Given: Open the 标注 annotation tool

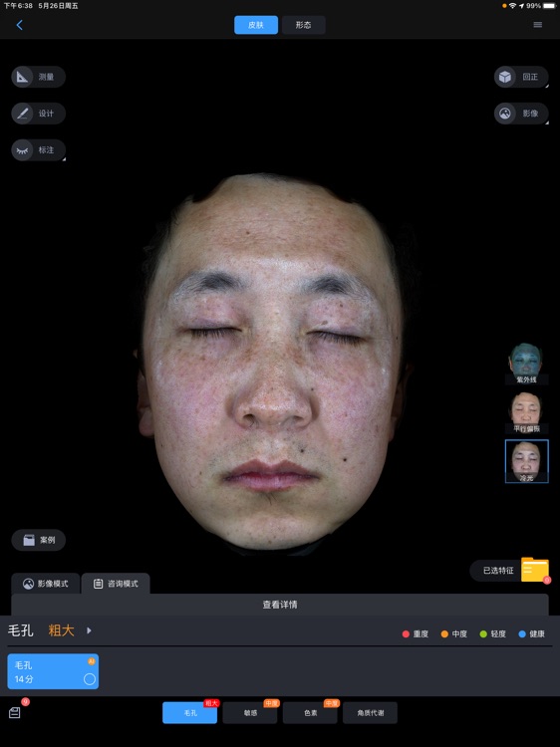Looking at the screenshot, I should click(x=38, y=150).
